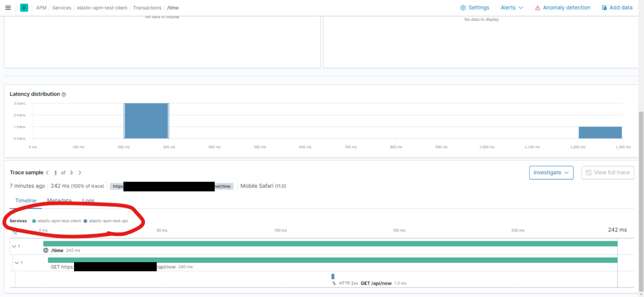Click the Add data button

click(617, 8)
